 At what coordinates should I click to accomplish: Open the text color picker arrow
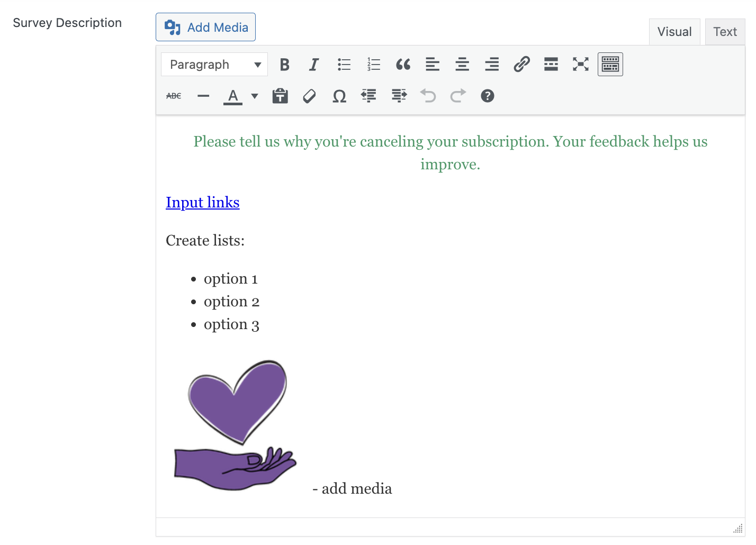[255, 96]
